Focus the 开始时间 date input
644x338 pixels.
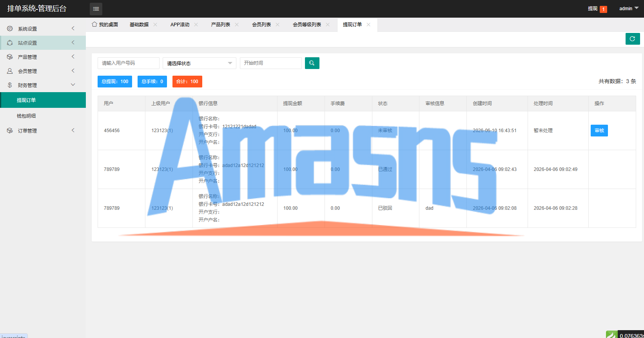click(x=271, y=63)
